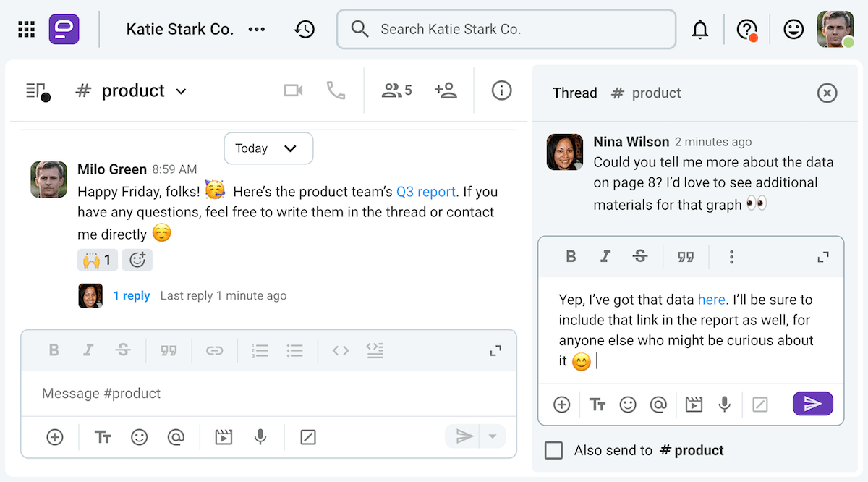Open channel details with the info icon

point(501,90)
